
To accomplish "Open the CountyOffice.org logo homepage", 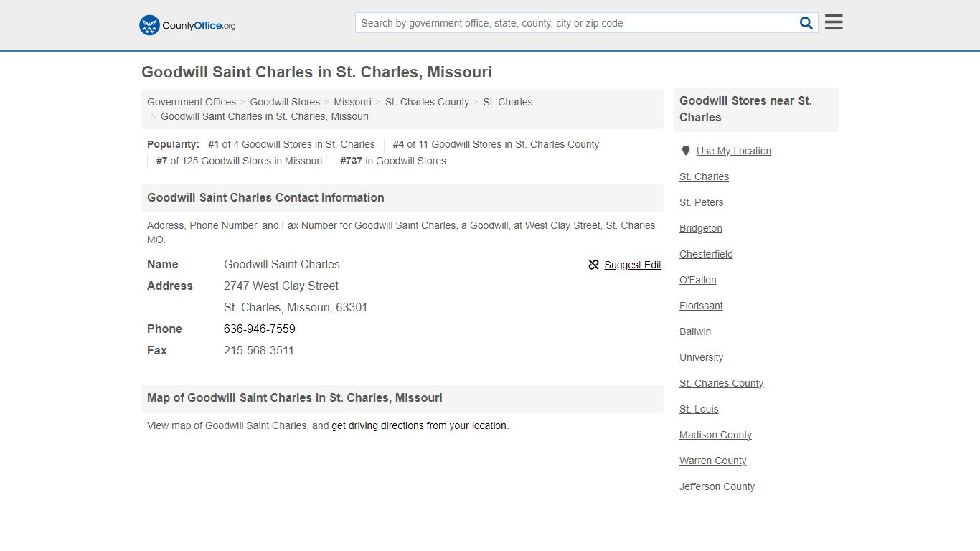I will (x=187, y=25).
